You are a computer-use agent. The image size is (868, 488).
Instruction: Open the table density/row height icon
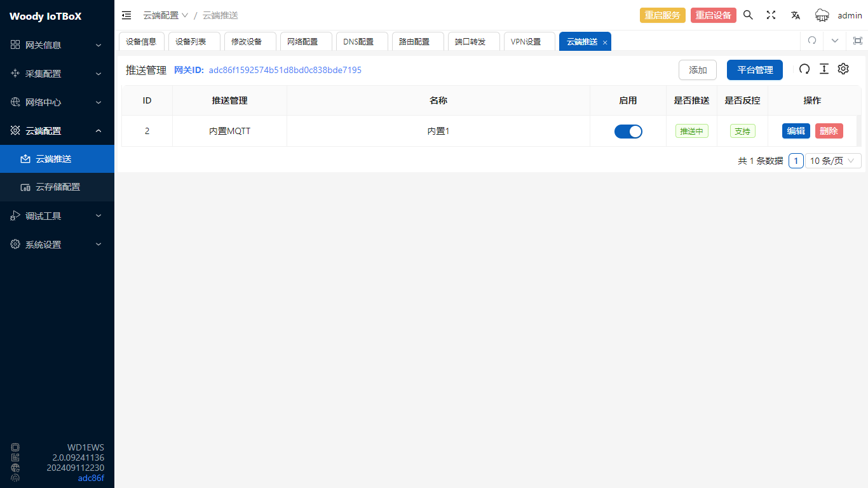pos(824,69)
